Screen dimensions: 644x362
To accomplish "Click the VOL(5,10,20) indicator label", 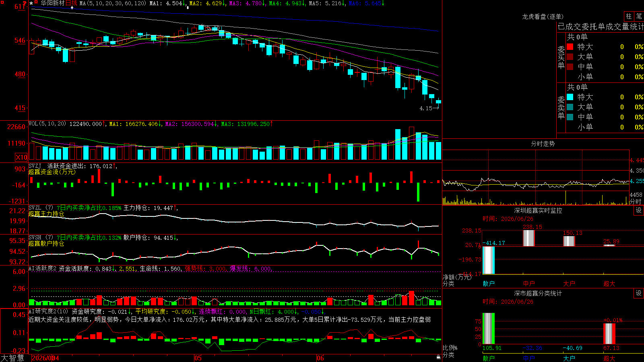I will coord(47,123).
